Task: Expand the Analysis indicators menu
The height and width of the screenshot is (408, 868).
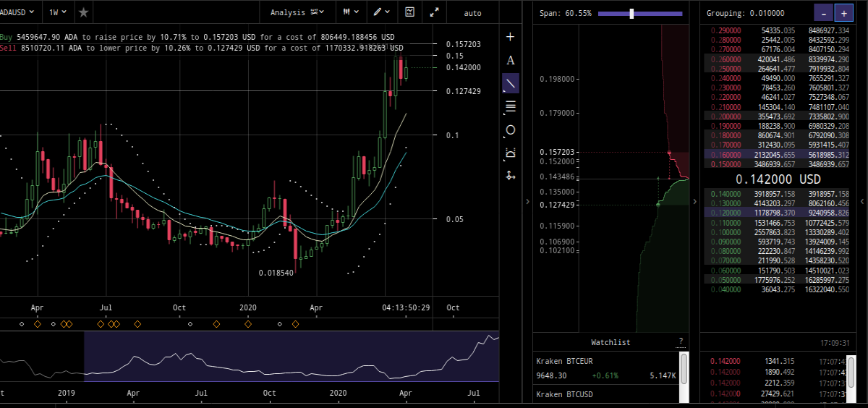Action: 297,12
